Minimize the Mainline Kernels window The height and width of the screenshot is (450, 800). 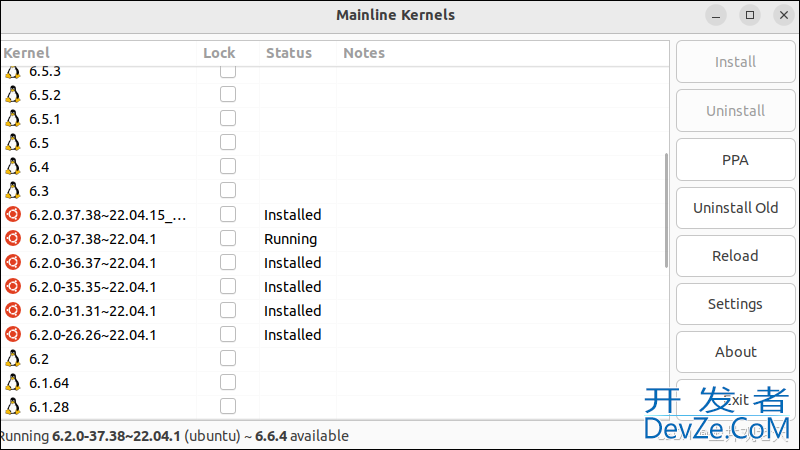[x=716, y=15]
